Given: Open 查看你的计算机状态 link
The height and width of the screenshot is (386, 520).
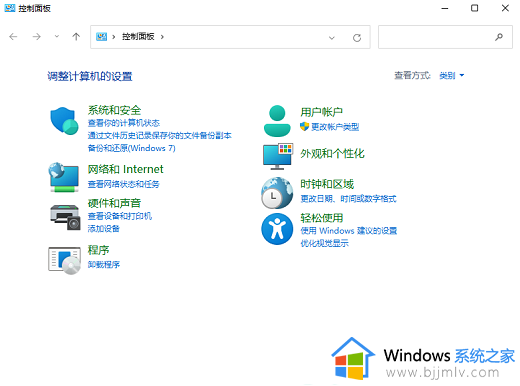Looking at the screenshot, I should pyautogui.click(x=124, y=123).
